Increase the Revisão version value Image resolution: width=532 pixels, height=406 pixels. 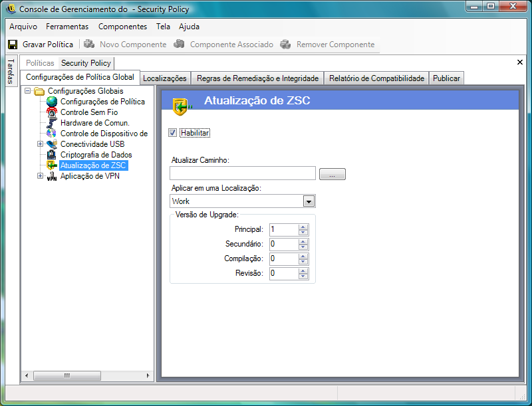303,271
